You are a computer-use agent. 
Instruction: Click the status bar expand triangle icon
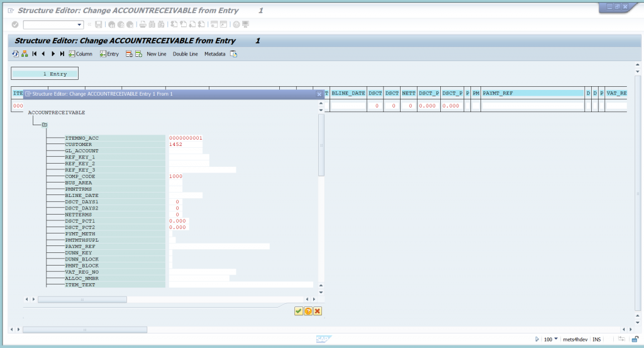(537, 339)
